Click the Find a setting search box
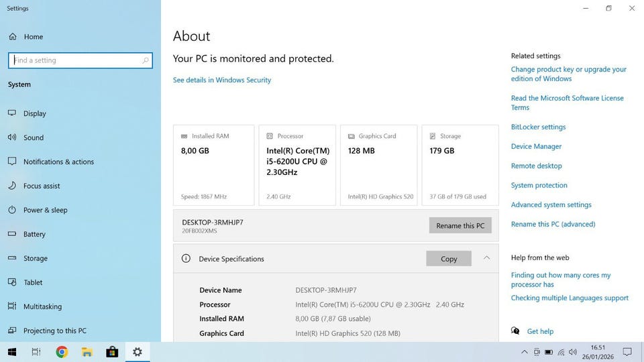 click(80, 60)
